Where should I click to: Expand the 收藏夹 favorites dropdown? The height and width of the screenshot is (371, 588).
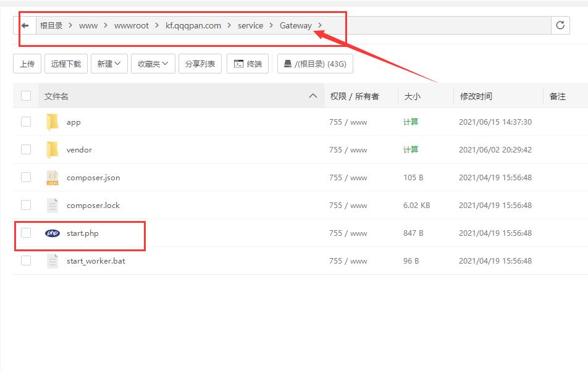[x=153, y=64]
